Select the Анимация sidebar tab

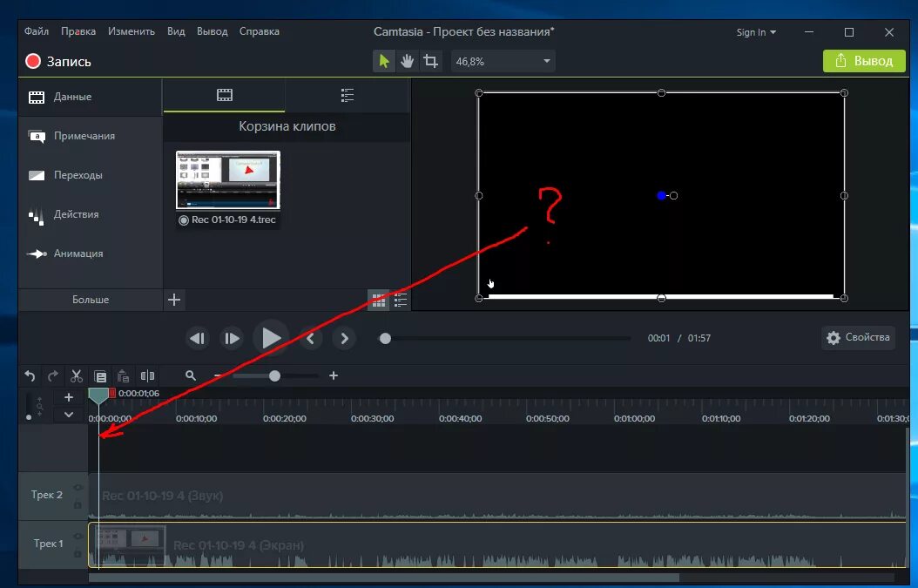91,253
